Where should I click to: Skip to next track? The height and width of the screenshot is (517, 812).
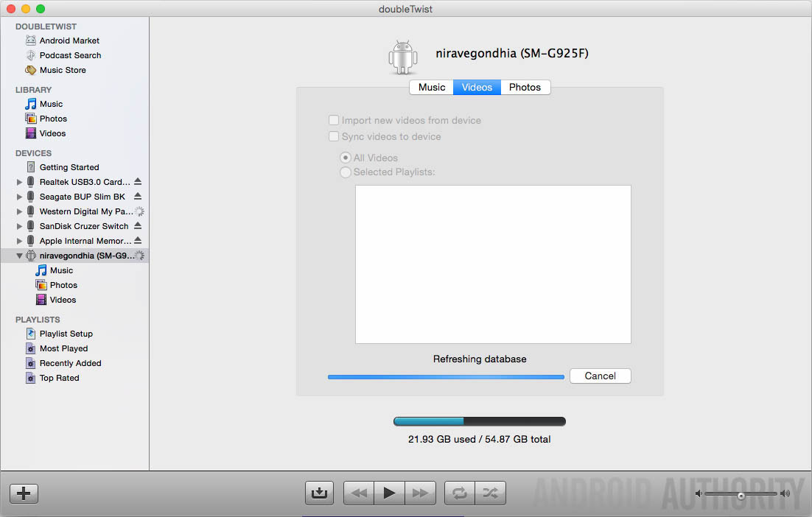point(420,493)
